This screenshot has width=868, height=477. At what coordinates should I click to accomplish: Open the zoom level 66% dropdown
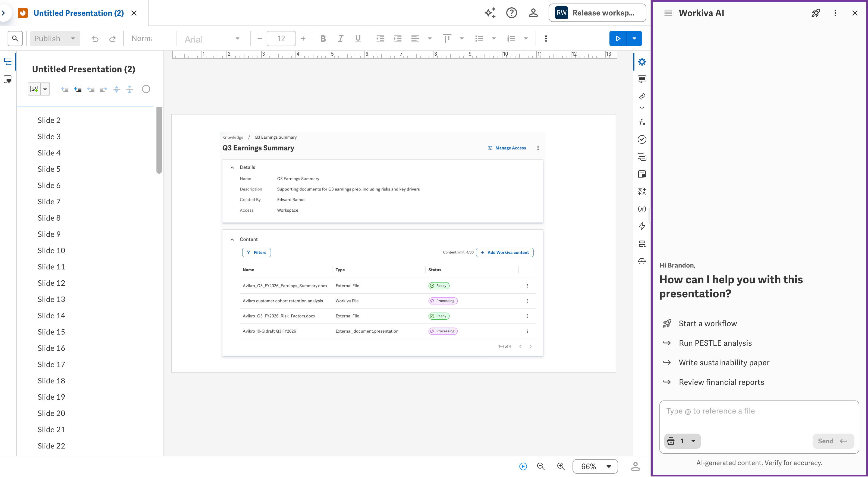[595, 466]
